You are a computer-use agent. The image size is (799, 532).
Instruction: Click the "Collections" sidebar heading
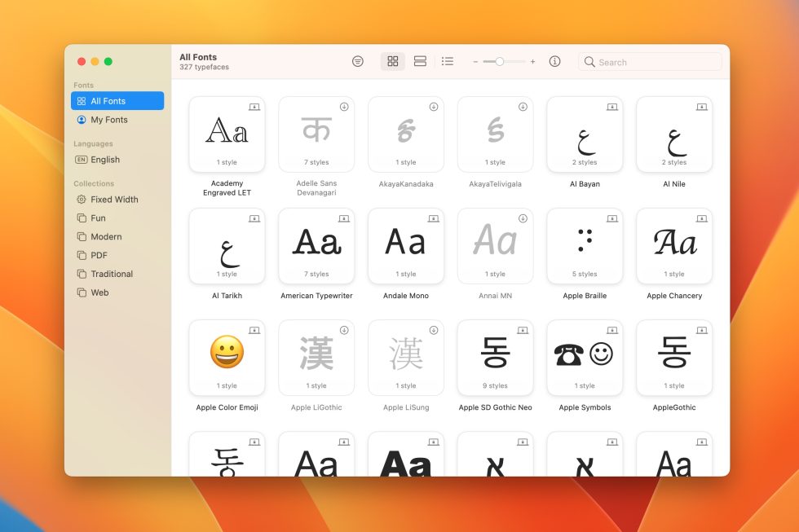tap(94, 183)
